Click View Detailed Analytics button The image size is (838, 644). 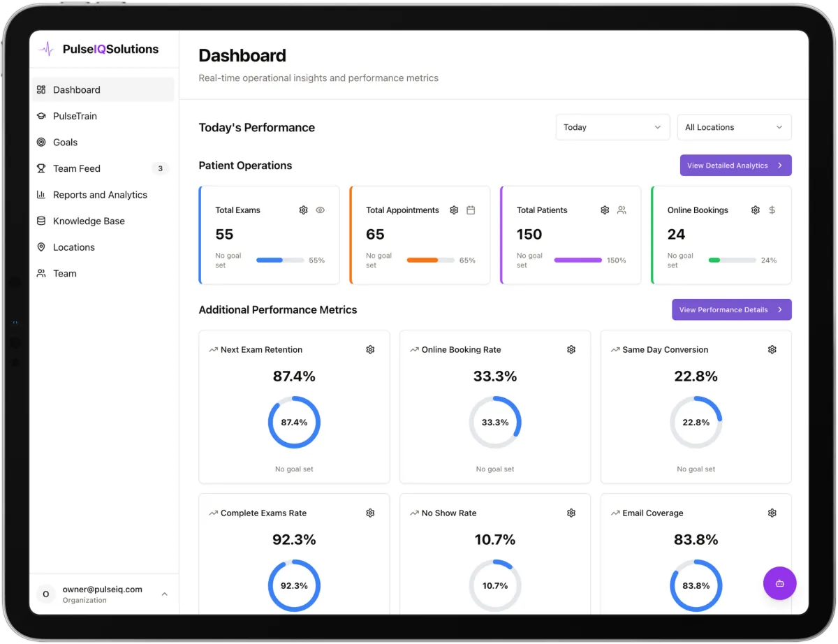click(x=735, y=165)
